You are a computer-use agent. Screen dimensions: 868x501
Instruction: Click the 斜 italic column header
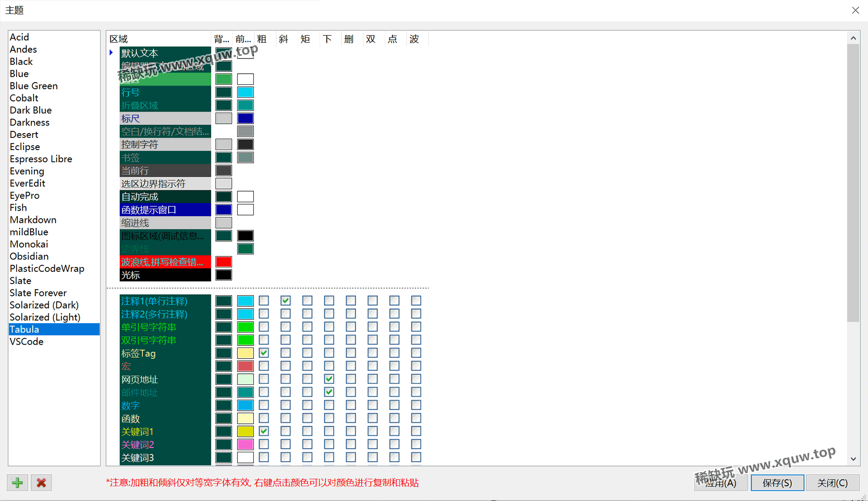tap(286, 39)
